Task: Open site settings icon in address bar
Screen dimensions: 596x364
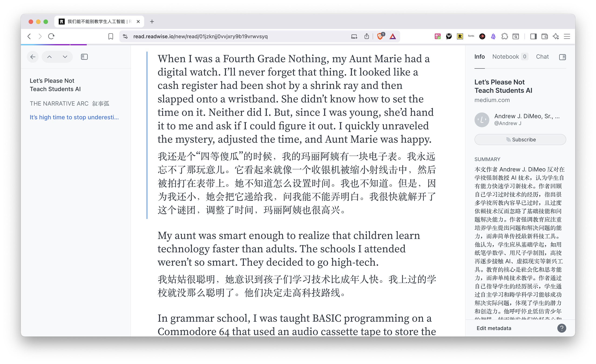Action: (125, 36)
